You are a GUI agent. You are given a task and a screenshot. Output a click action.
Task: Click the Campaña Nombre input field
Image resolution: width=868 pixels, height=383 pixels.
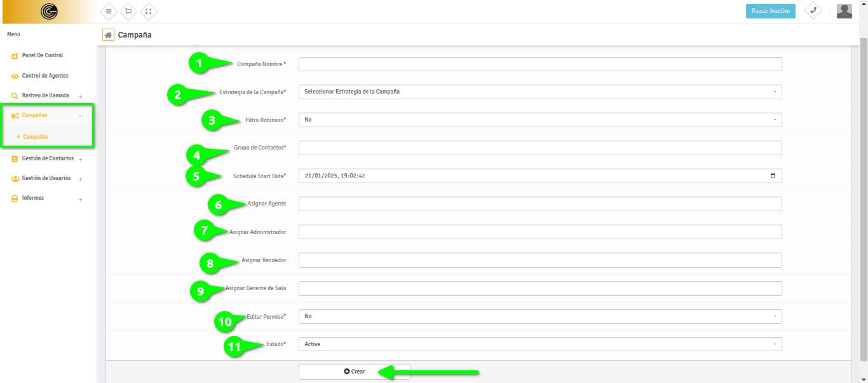[539, 64]
